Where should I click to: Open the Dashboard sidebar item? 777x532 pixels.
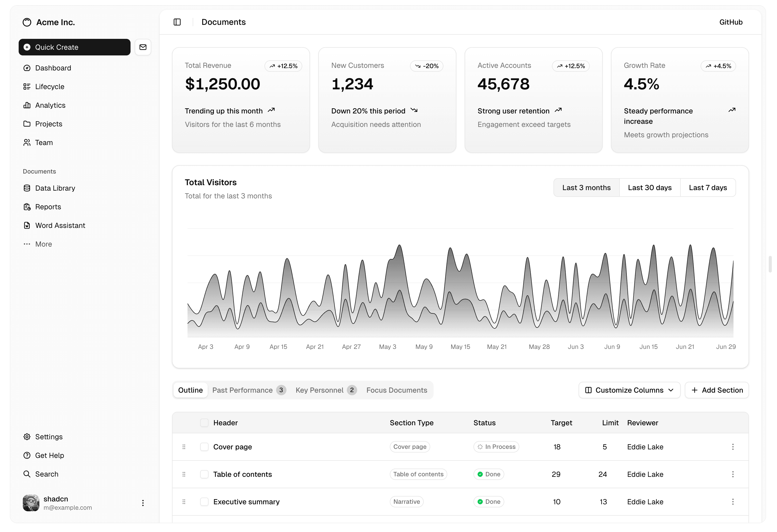tap(85, 68)
